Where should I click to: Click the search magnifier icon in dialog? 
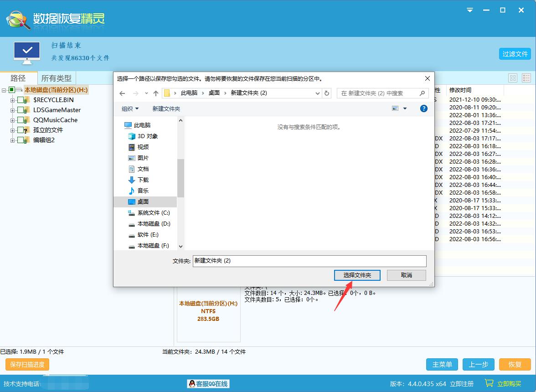coord(422,93)
